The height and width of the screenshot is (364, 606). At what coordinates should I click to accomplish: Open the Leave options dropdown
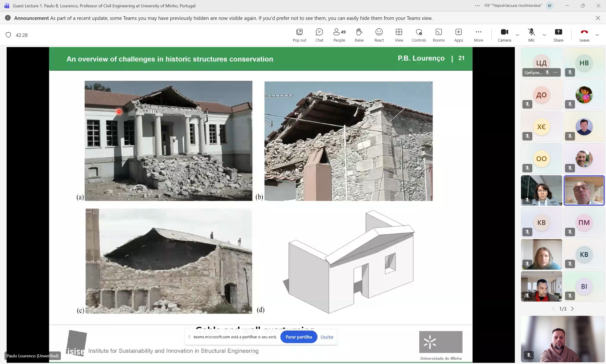click(597, 35)
